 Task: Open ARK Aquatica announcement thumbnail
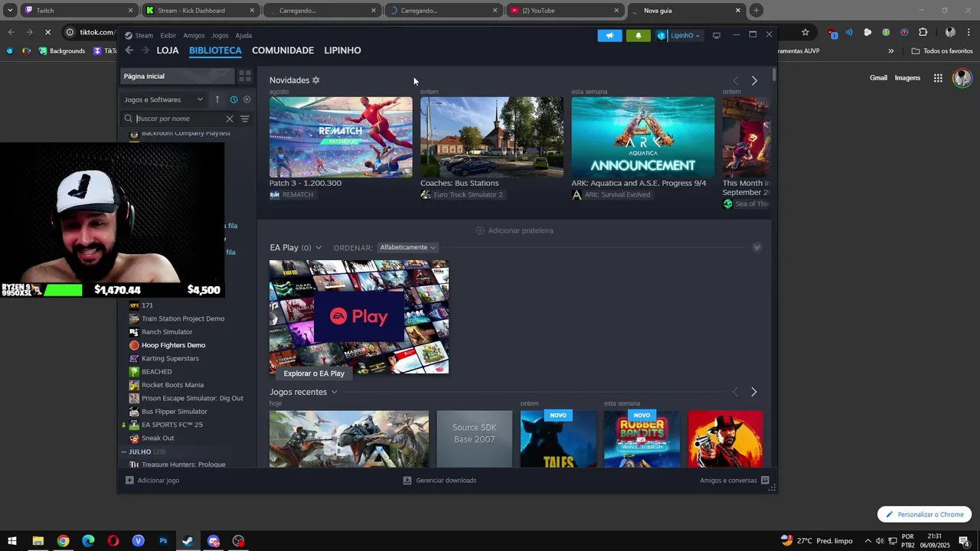pos(642,137)
